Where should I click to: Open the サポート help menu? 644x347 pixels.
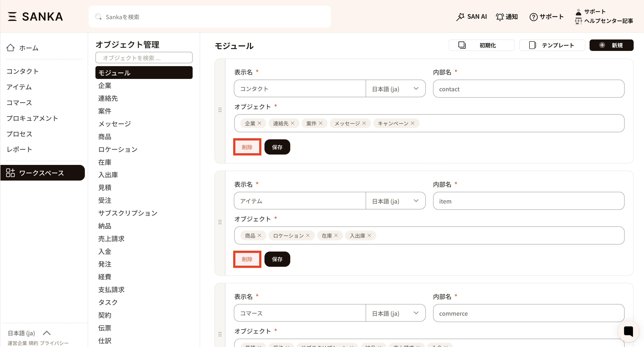pos(547,17)
